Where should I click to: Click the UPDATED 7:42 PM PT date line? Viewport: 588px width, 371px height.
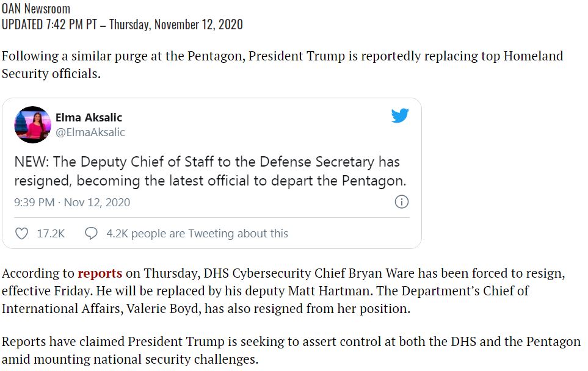(x=122, y=24)
